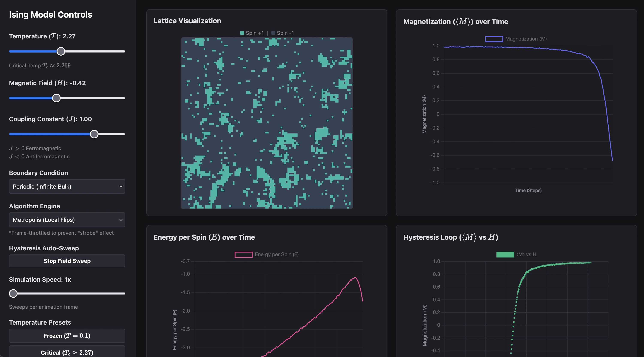This screenshot has width=644, height=357.
Task: Click the magnetization line plot area
Action: pyautogui.click(x=528, y=114)
